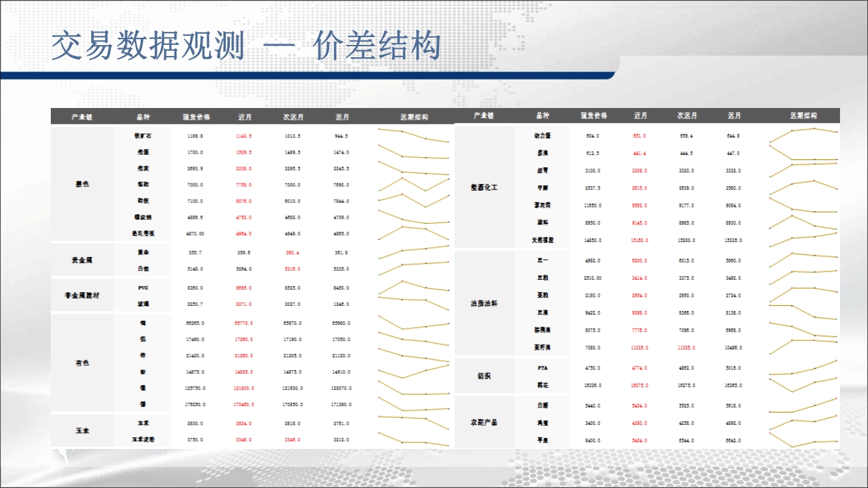Select the 农副产品 category cell
868x488 pixels.
coord(484,422)
